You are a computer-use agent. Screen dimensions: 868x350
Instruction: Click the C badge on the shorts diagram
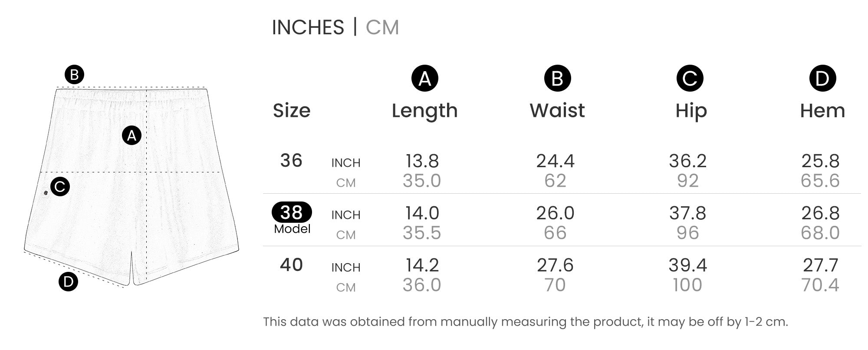click(x=60, y=187)
